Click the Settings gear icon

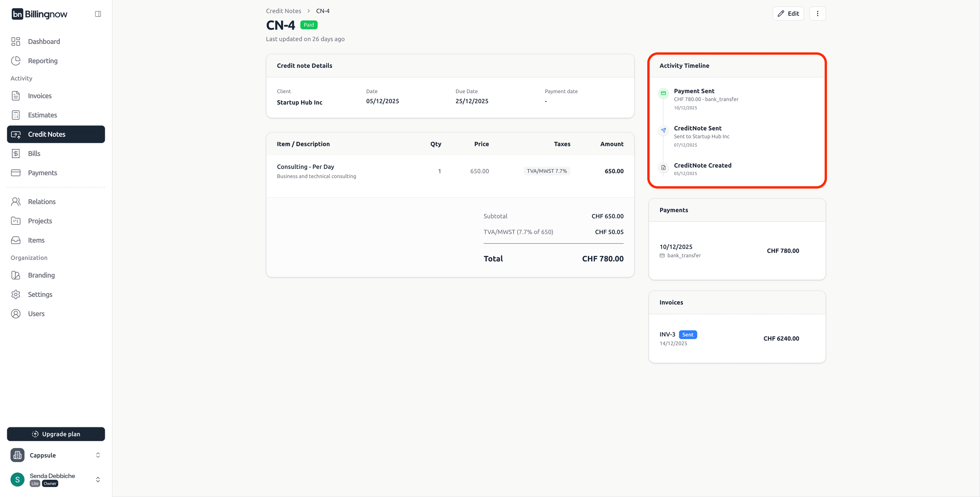(16, 295)
